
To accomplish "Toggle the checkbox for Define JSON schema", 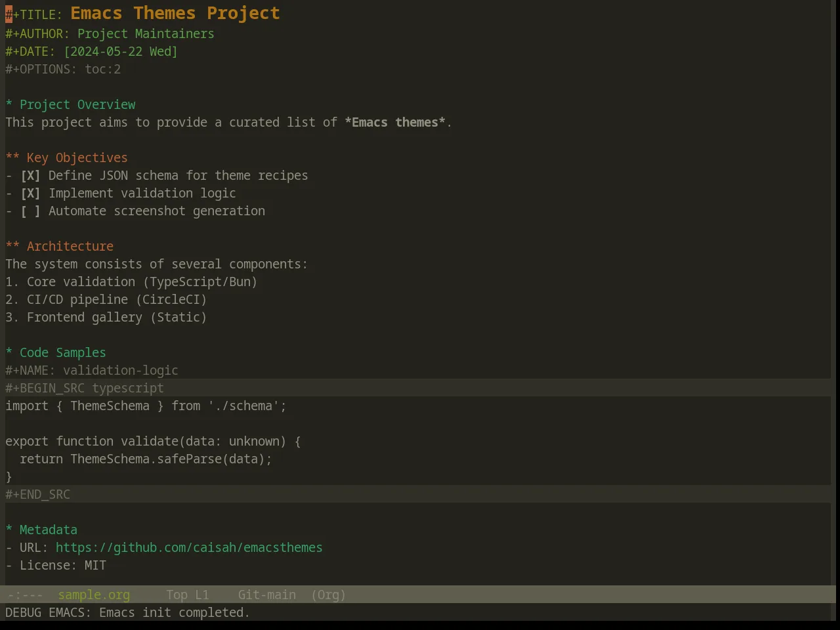I will (x=30, y=176).
